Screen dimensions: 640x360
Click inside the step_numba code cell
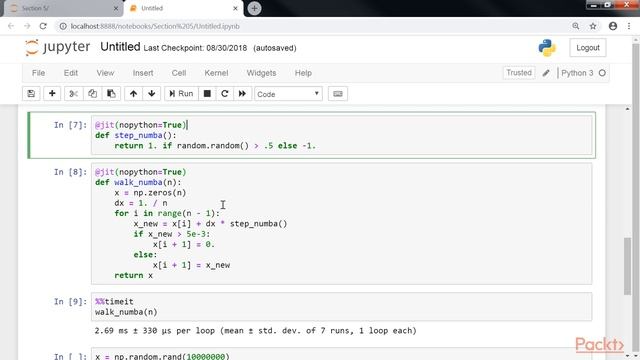(342, 135)
